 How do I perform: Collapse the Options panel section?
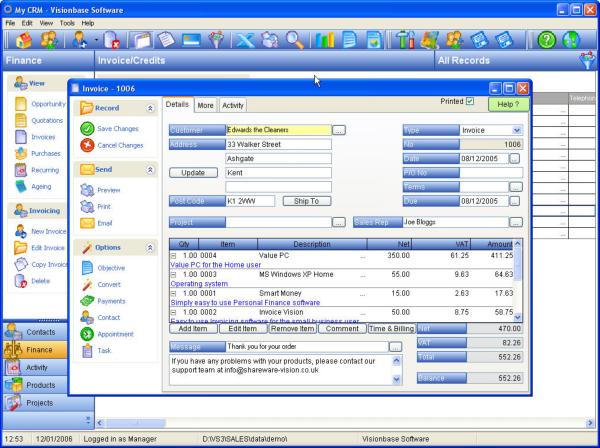150,248
